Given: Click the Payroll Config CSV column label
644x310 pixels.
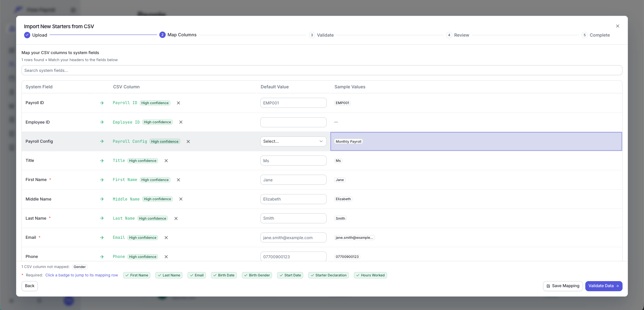Looking at the screenshot, I should (x=130, y=142).
